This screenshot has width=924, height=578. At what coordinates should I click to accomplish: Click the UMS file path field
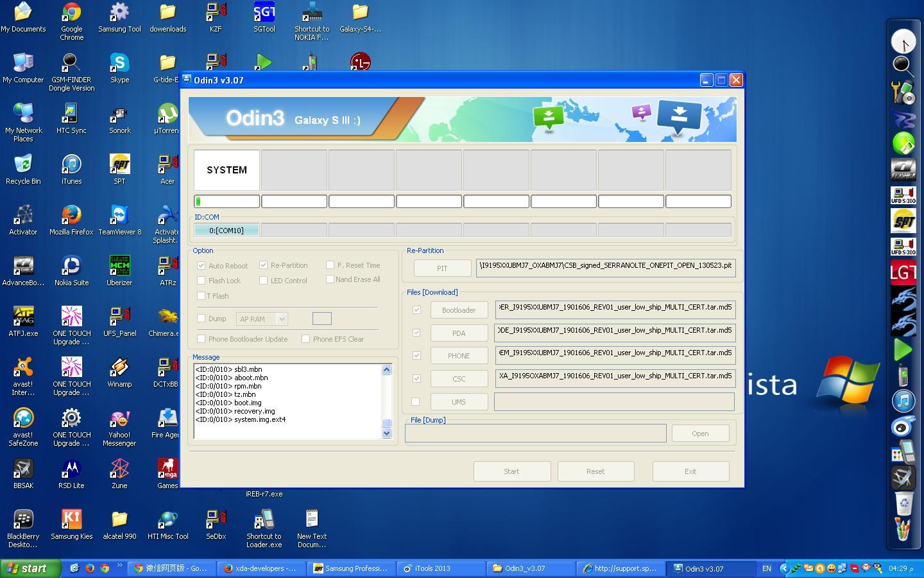614,402
